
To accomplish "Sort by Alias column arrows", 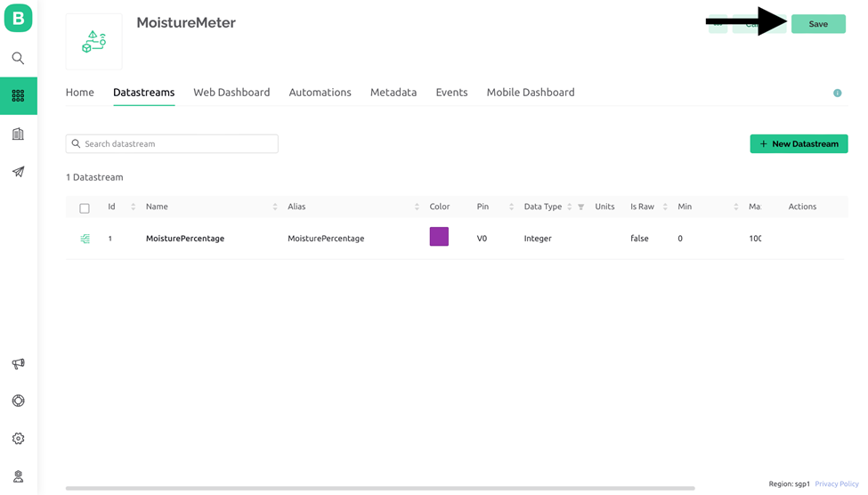I will [417, 207].
